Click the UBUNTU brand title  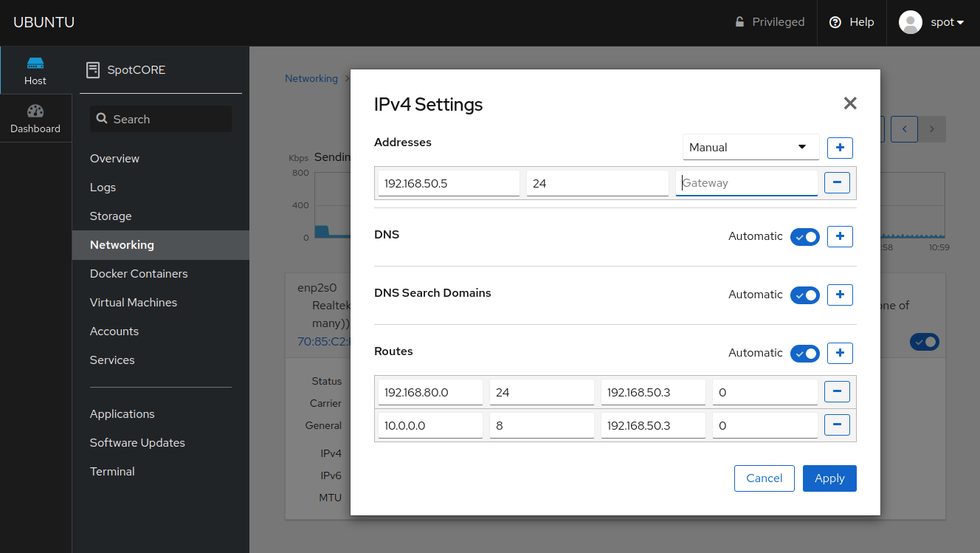tap(44, 22)
